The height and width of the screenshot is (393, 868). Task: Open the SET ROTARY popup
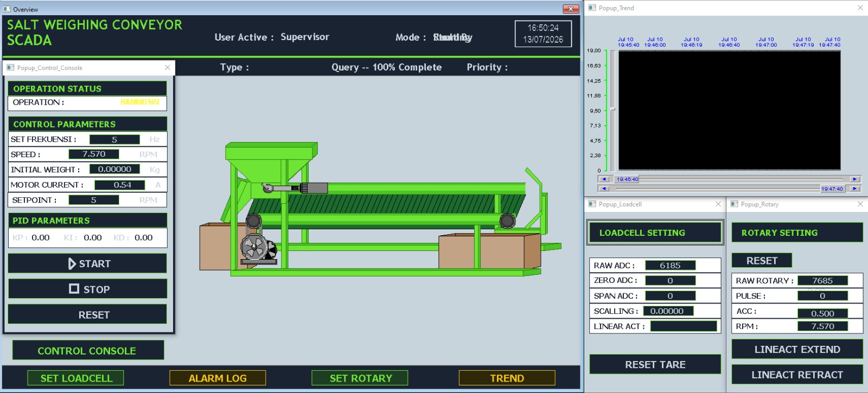tap(360, 378)
